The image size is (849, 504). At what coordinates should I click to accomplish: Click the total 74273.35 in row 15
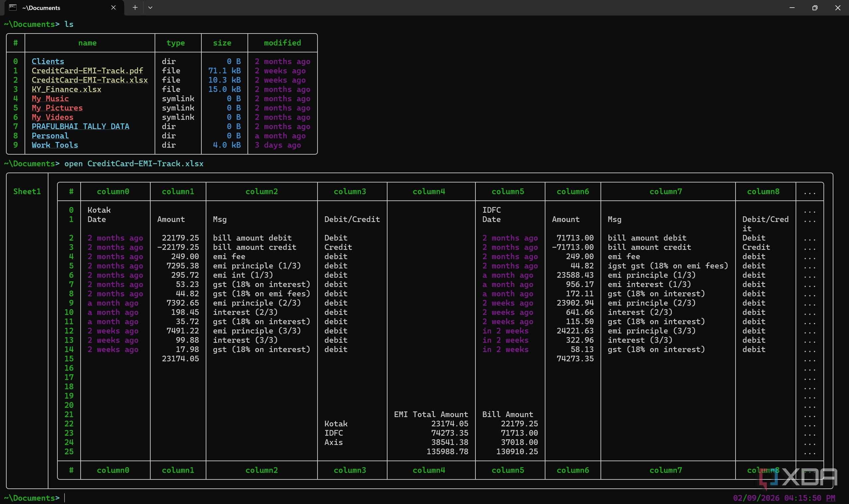575,359
